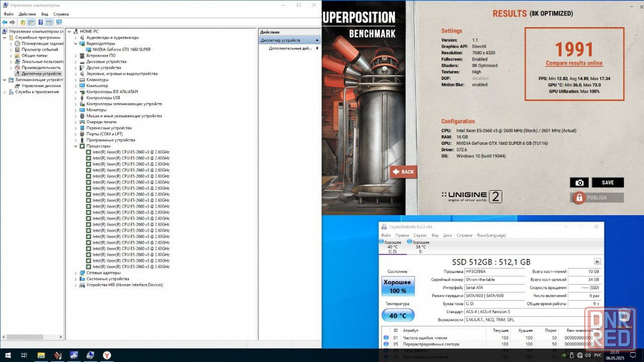Switch to the C: D: disk tab
Viewport: 644px width, 362px height.
(392, 247)
